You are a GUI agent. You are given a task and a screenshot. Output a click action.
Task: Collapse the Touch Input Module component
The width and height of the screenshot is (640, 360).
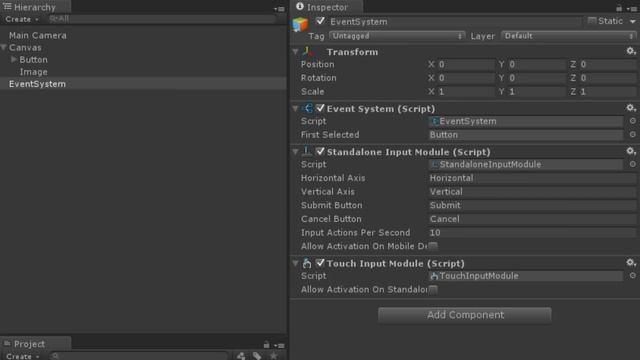296,263
